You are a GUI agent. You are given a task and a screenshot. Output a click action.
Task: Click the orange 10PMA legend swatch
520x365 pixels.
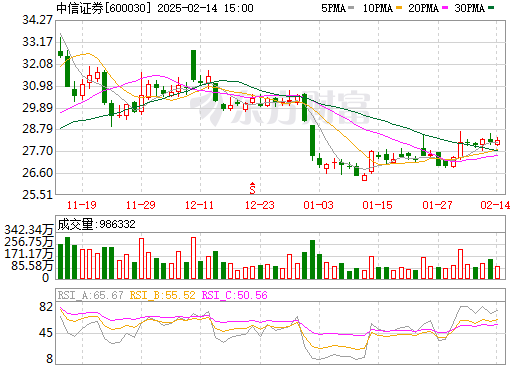(x=399, y=7)
